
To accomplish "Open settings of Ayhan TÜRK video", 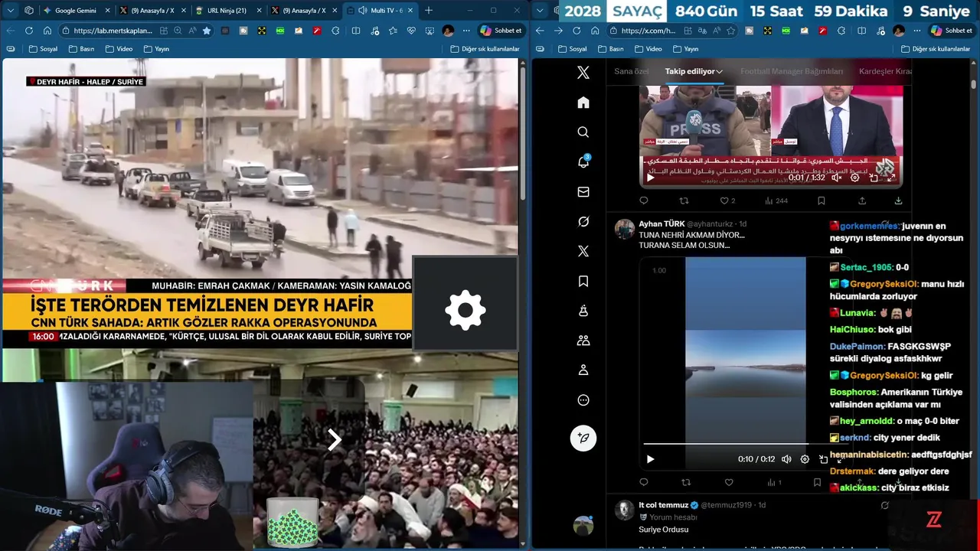I will (x=805, y=459).
